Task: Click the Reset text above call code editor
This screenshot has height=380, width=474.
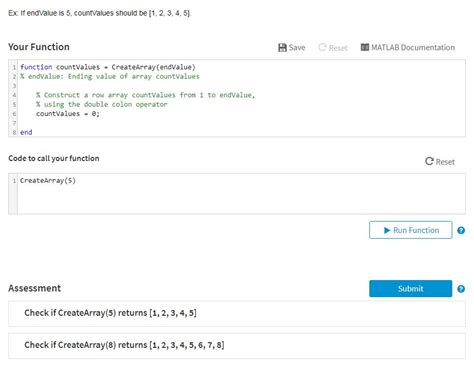Action: (x=445, y=162)
